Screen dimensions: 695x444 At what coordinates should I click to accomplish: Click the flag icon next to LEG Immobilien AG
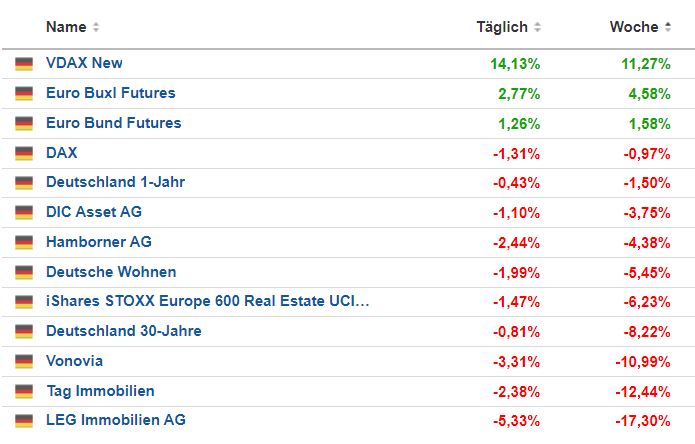tap(24, 421)
